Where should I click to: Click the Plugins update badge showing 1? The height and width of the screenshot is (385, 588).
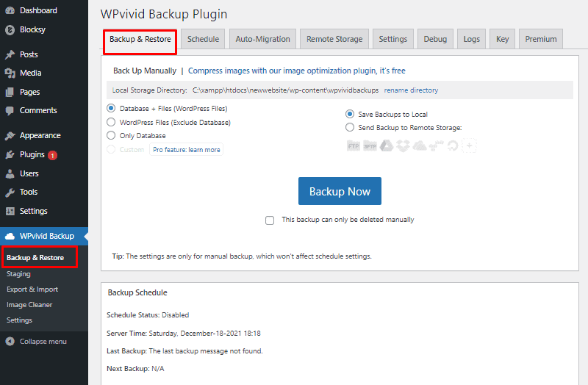(52, 155)
